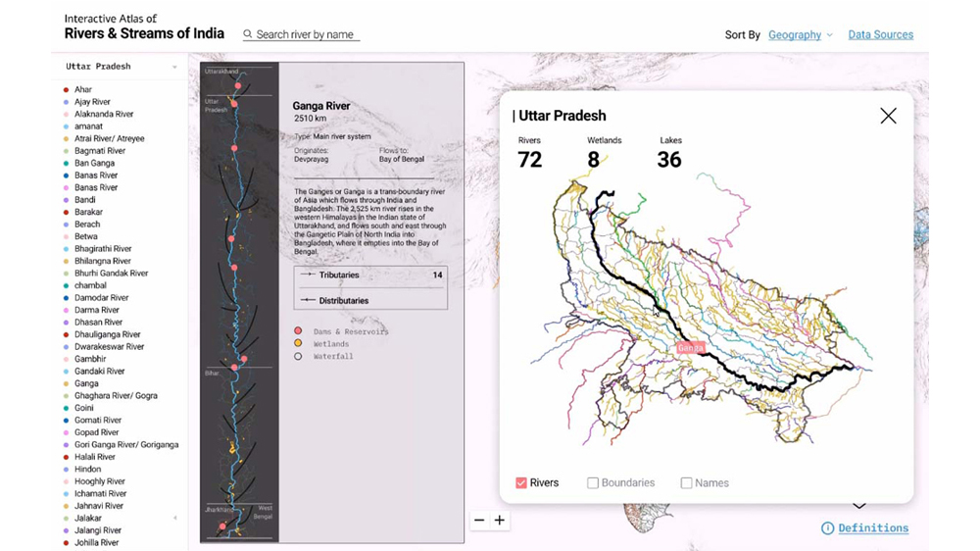Click the Waterfall legend circle
This screenshot has width=980, height=551.
pyautogui.click(x=298, y=357)
